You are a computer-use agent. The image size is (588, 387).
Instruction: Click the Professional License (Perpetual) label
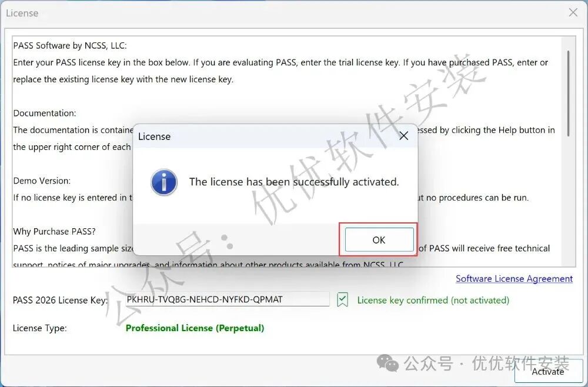click(195, 328)
